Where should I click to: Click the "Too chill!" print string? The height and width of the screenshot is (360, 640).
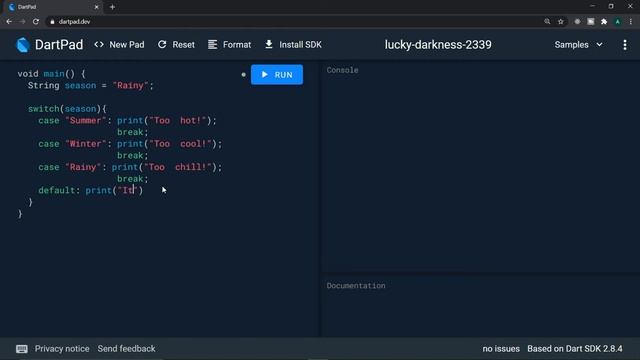coord(178,167)
